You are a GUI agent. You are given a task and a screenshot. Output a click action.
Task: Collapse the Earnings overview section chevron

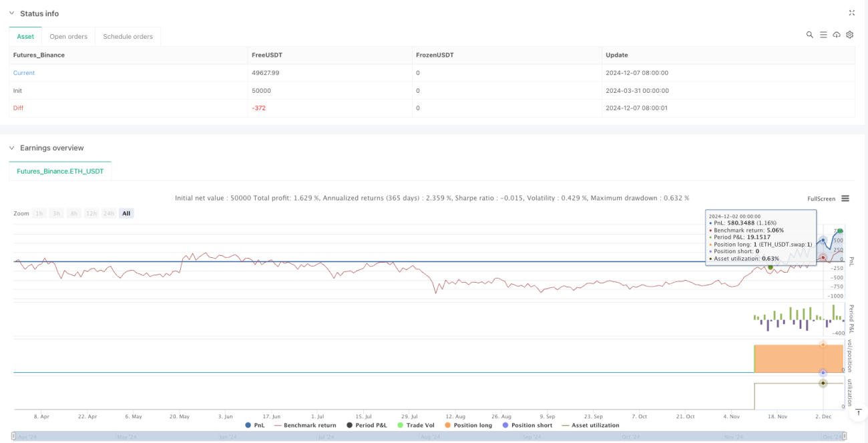11,148
